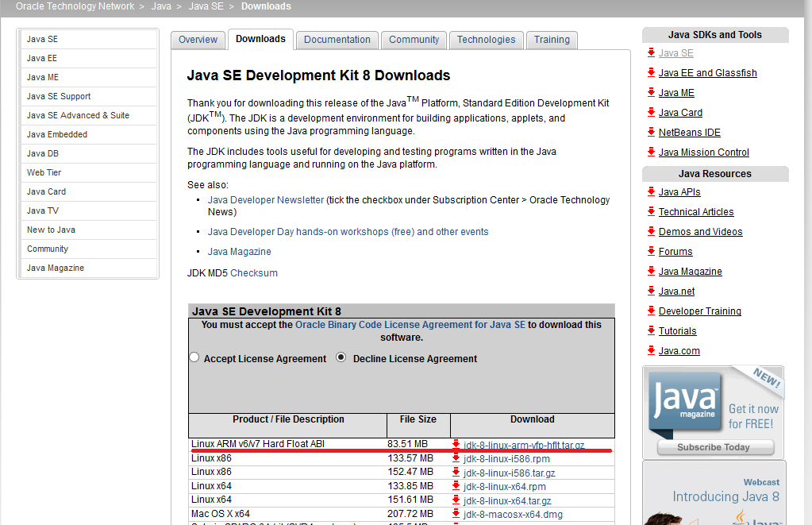The image size is (812, 525).
Task: Click red arrow icon beside Java APIs
Action: pos(652,191)
